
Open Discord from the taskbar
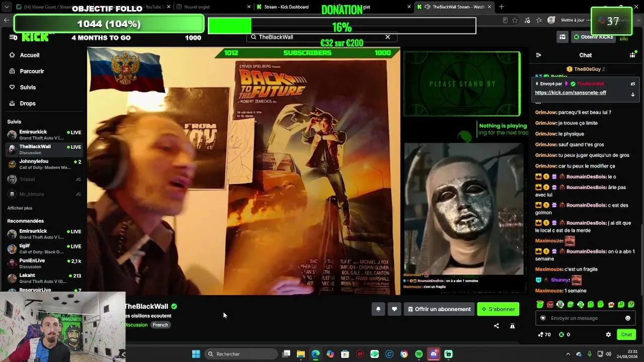[x=434, y=354]
